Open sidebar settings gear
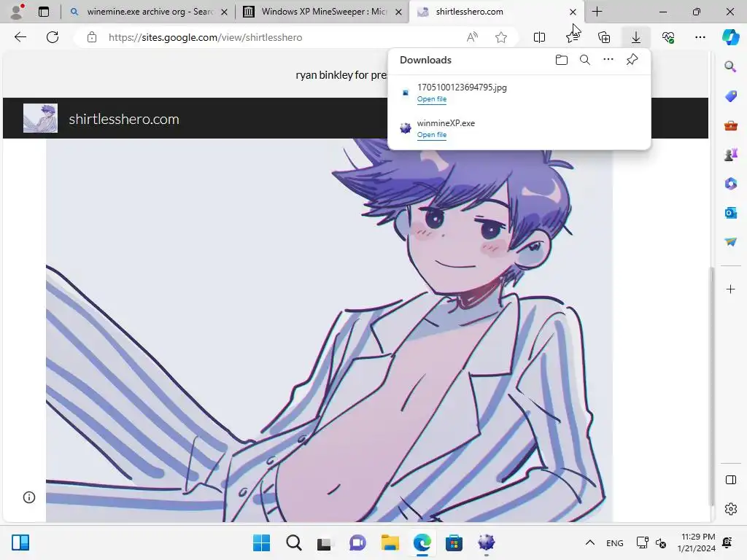The image size is (747, 560). click(x=730, y=509)
